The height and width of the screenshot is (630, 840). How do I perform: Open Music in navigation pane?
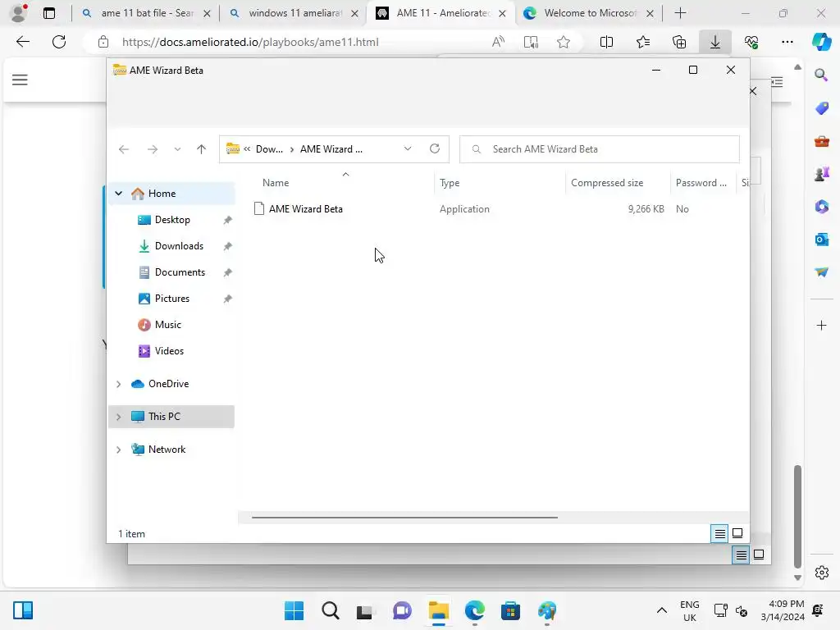[x=167, y=325]
